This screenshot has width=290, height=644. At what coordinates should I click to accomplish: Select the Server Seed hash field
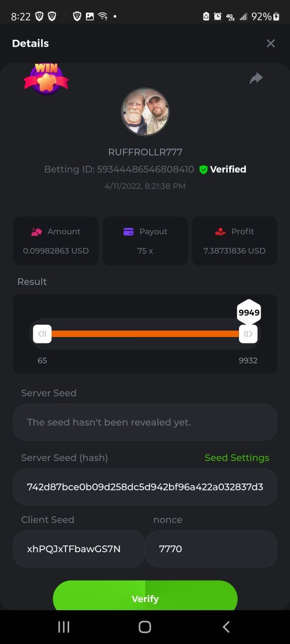pyautogui.click(x=145, y=487)
